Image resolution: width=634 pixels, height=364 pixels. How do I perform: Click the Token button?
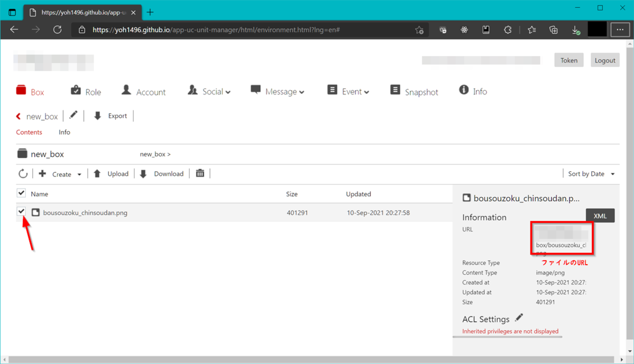pyautogui.click(x=569, y=60)
